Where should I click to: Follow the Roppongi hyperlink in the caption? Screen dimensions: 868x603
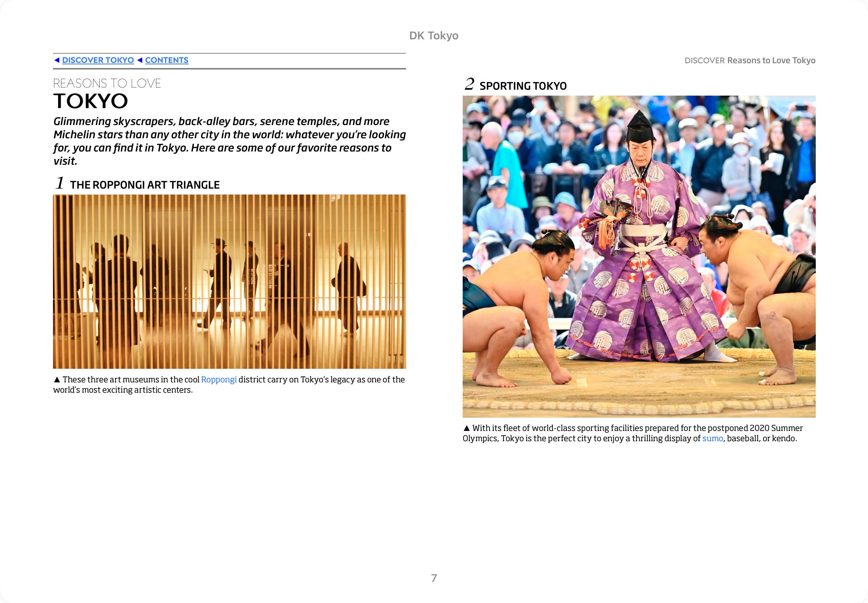point(218,380)
